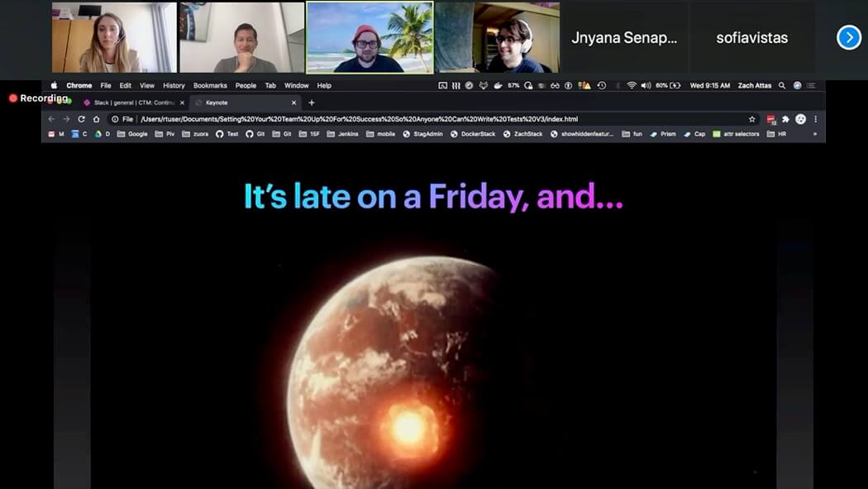Open the attr selectors bookmark
Screen dimensions: 868x489
point(736,134)
